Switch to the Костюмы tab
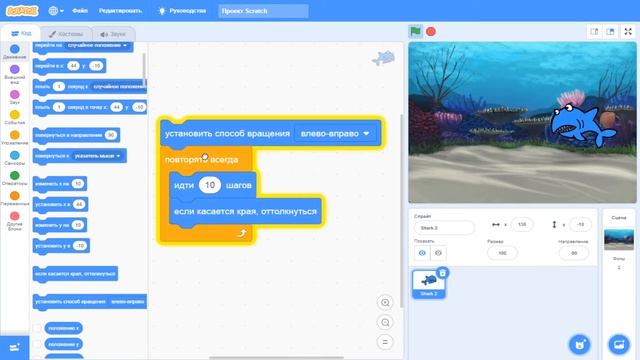Viewport: 640px width, 360px height. (x=66, y=34)
